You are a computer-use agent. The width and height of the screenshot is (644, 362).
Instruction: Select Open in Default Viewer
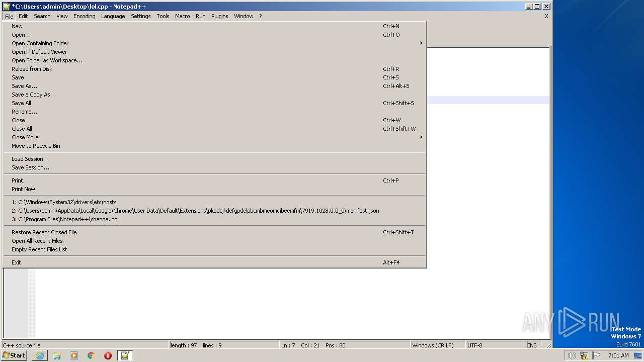215,52
